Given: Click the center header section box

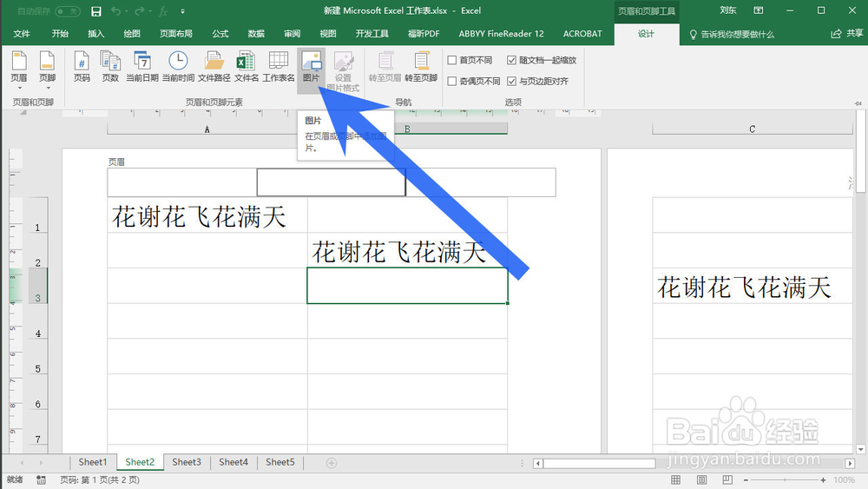Looking at the screenshot, I should tap(331, 182).
